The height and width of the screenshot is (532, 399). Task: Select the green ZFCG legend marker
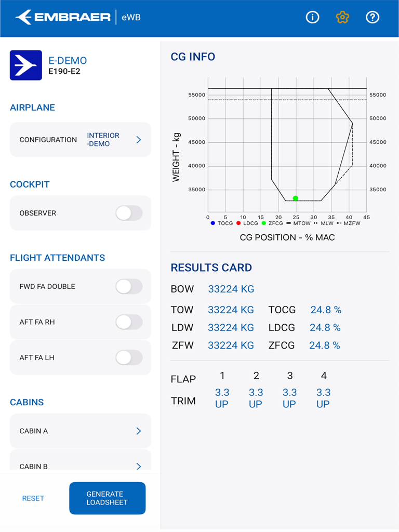coord(263,223)
